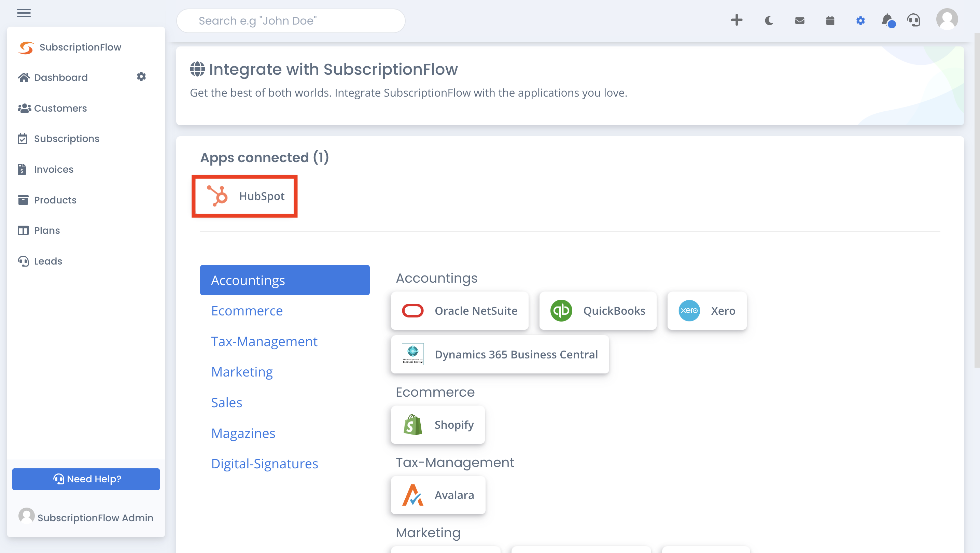The image size is (980, 553).
Task: Open the user profile avatar
Action: click(947, 19)
